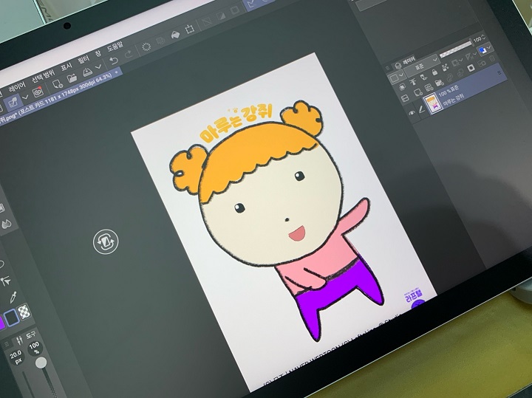Toggle the pen editing mark on the layer

point(423,110)
